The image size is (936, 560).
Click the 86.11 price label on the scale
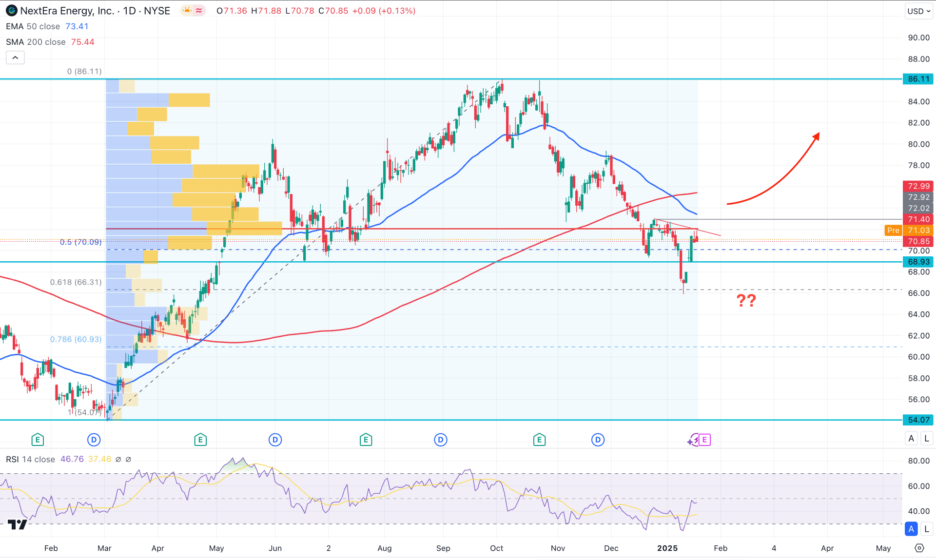click(918, 79)
